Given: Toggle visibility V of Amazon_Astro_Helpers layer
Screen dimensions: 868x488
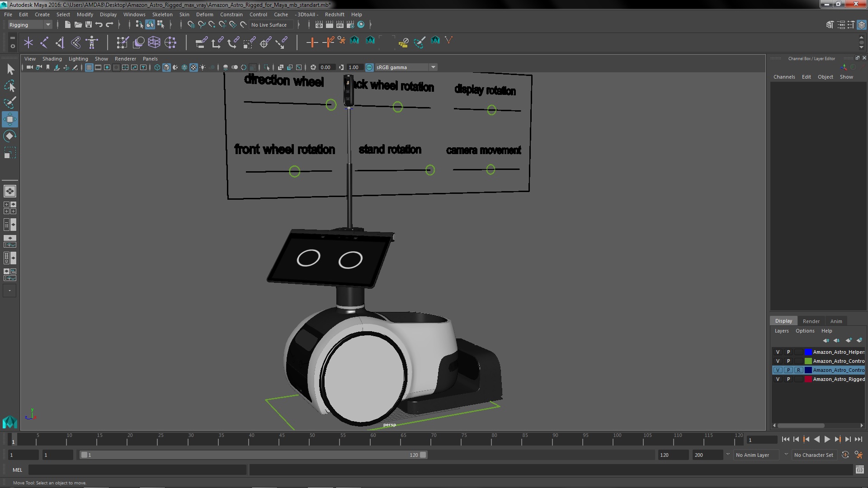Looking at the screenshot, I should pyautogui.click(x=778, y=352).
